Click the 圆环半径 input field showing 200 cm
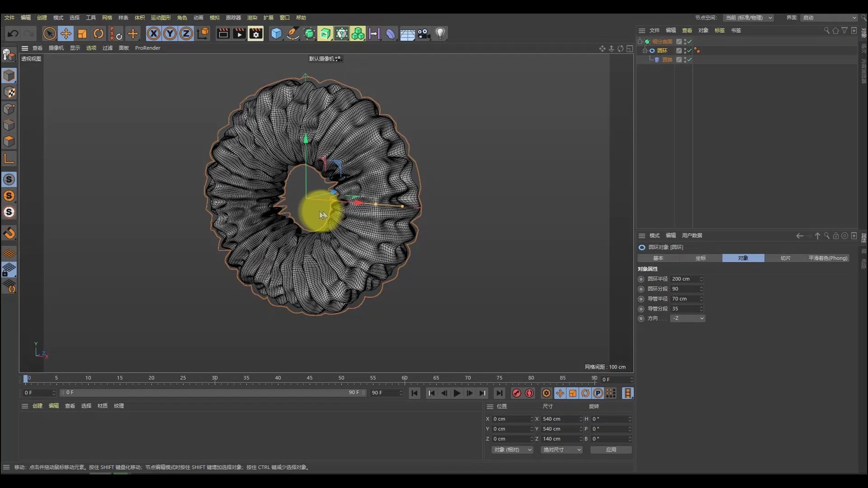Screen dimensions: 868x488 (684, 279)
